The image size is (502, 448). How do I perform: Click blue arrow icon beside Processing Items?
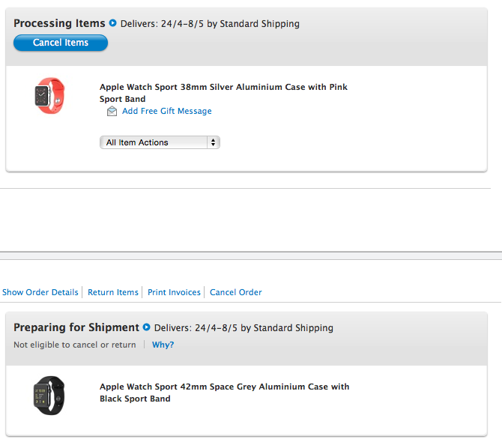(112, 23)
